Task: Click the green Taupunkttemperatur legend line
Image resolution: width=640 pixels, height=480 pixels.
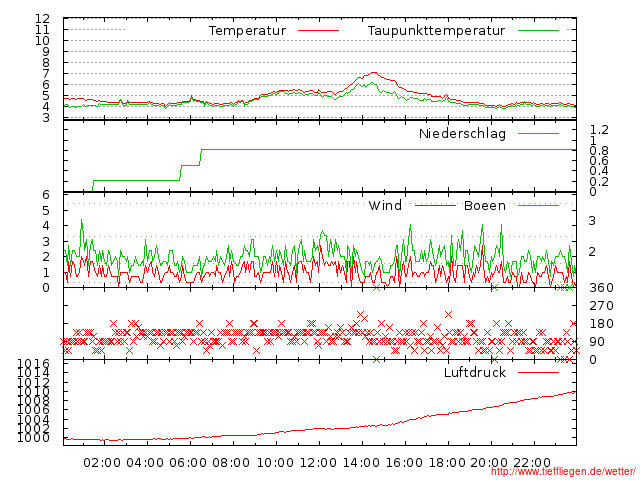Action: point(538,31)
